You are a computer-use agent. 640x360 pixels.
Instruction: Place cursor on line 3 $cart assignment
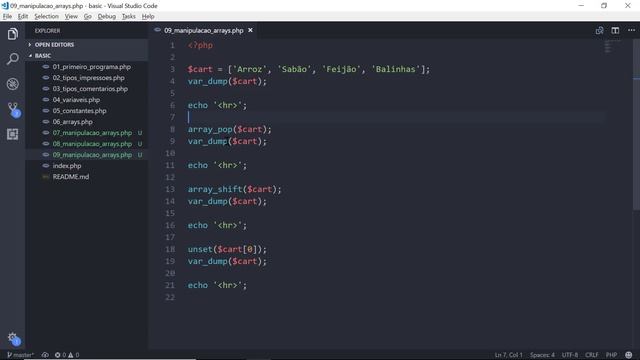tap(309, 69)
